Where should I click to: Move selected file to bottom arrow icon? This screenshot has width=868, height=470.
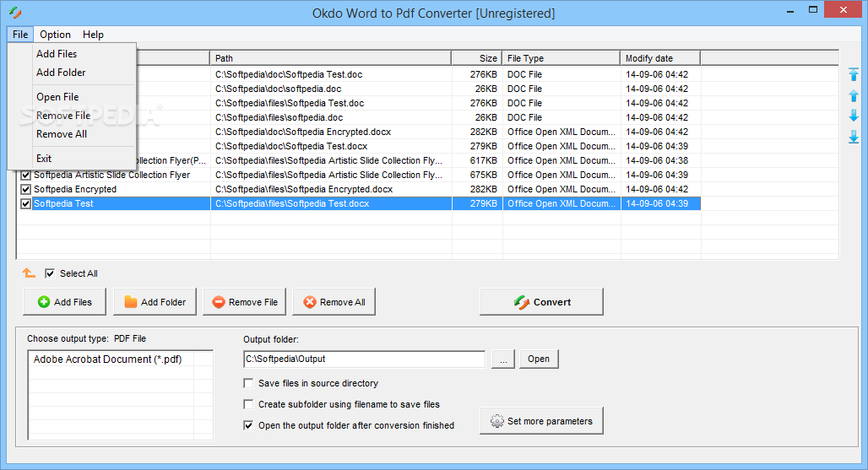(x=854, y=137)
